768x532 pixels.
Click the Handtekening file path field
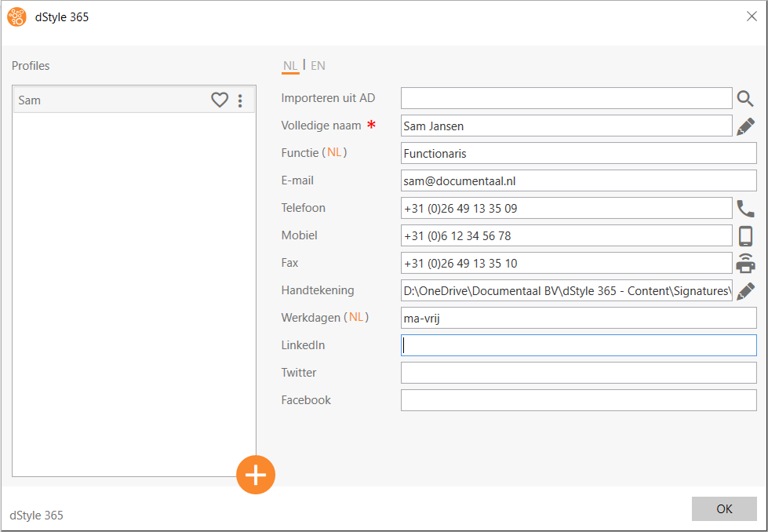pyautogui.click(x=566, y=290)
